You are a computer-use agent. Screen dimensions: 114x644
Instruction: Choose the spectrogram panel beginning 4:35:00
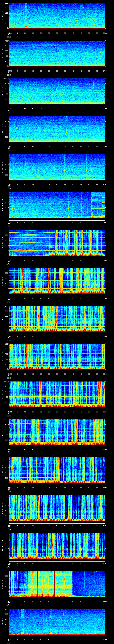coord(57,394)
